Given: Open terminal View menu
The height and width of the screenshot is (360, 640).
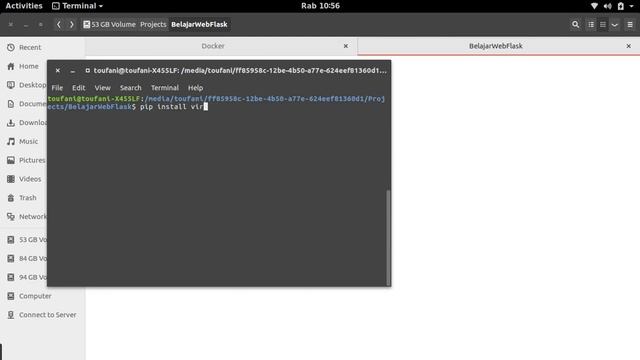Looking at the screenshot, I should [x=102, y=88].
